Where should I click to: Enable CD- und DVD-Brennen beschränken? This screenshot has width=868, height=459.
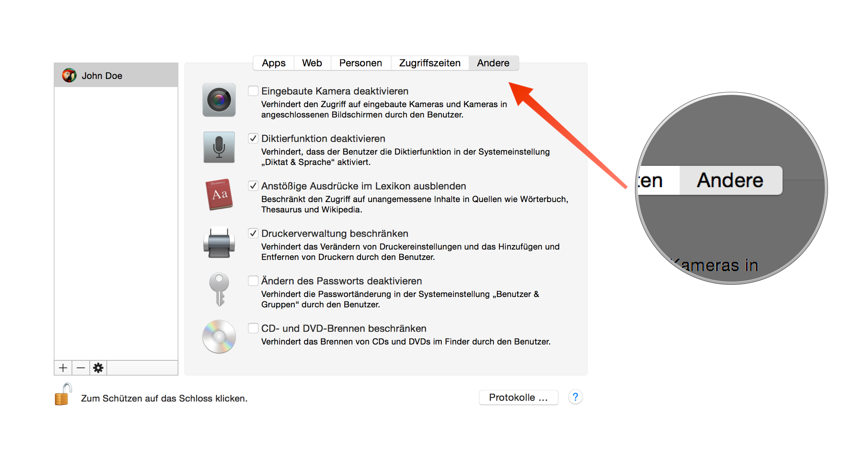tap(253, 328)
